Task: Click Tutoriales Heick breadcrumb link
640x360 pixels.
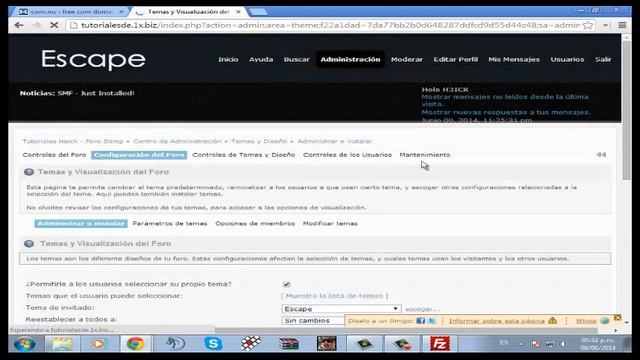Action: 73,141
